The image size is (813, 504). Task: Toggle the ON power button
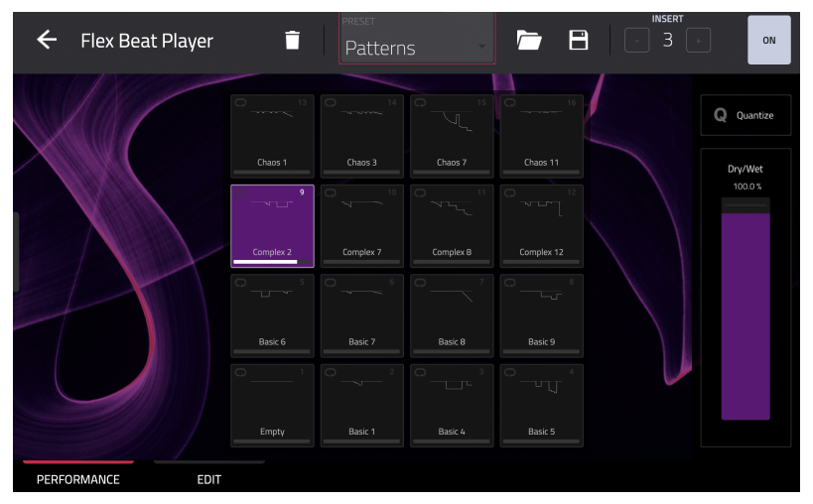pyautogui.click(x=768, y=41)
